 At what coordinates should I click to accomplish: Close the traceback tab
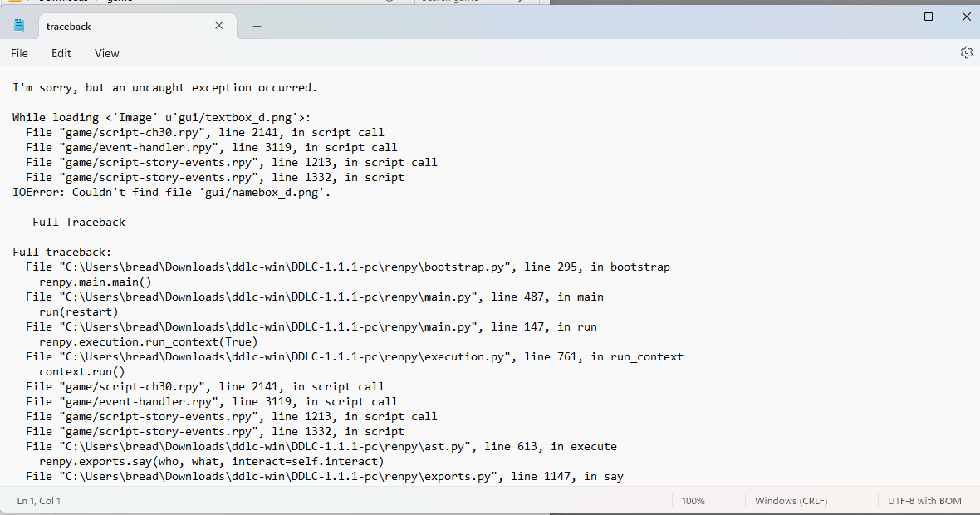pyautogui.click(x=218, y=26)
